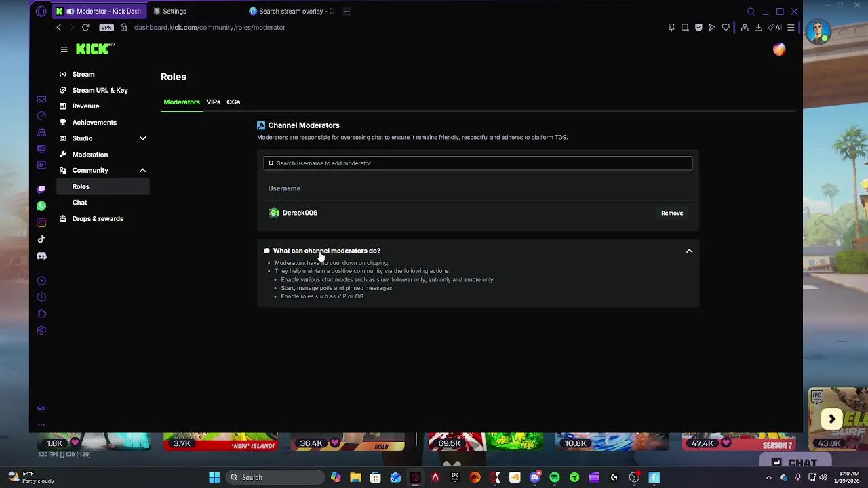
Task: Open GX Corner controller icon in sidebar
Action: click(x=41, y=100)
